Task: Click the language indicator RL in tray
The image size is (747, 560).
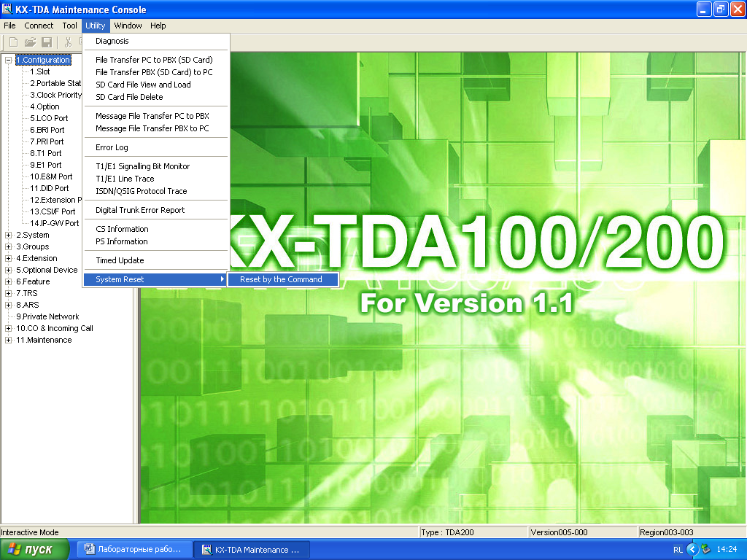Action: [678, 550]
